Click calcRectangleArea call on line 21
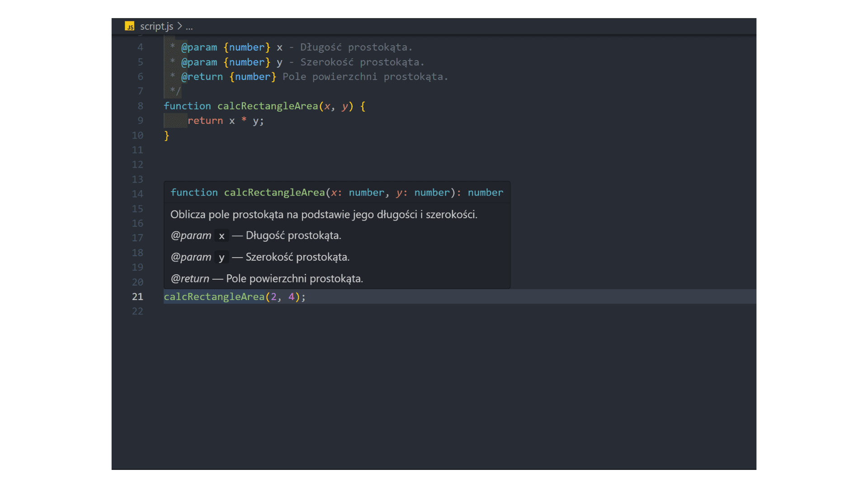The width and height of the screenshot is (868, 488). click(x=214, y=297)
